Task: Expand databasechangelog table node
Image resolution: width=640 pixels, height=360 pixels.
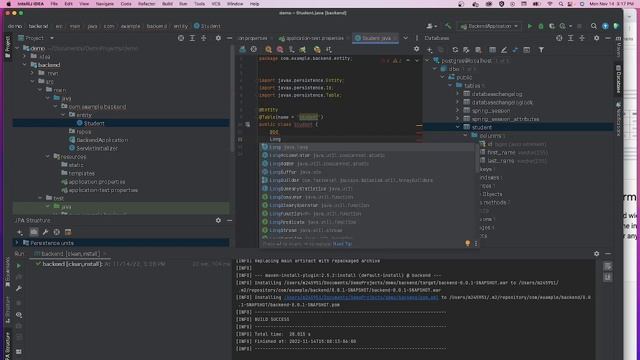Action: 458,94
